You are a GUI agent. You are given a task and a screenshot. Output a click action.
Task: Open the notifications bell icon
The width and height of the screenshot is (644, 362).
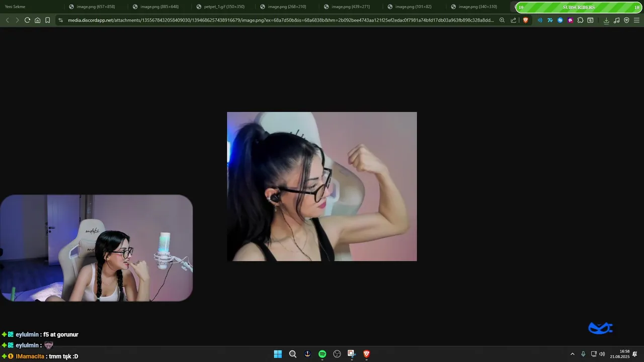[x=635, y=354]
